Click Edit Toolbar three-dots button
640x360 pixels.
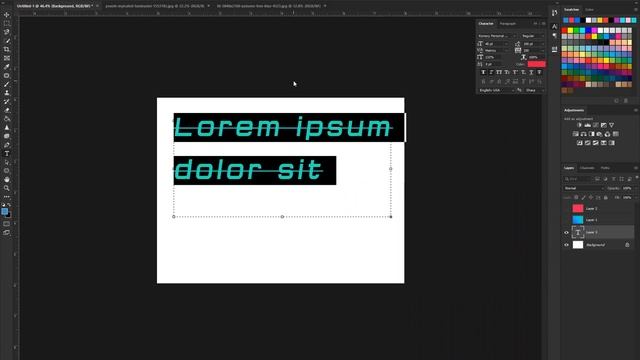click(x=7, y=197)
